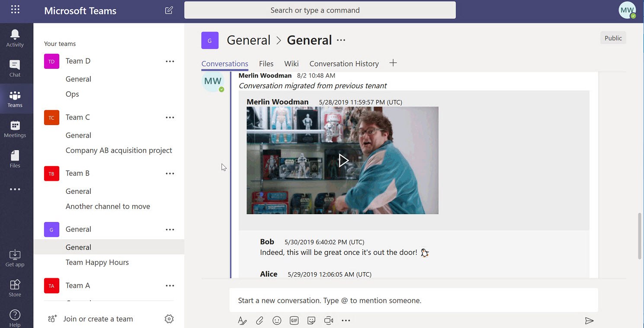The height and width of the screenshot is (328, 644).
Task: Open more options for Team D
Action: [170, 61]
